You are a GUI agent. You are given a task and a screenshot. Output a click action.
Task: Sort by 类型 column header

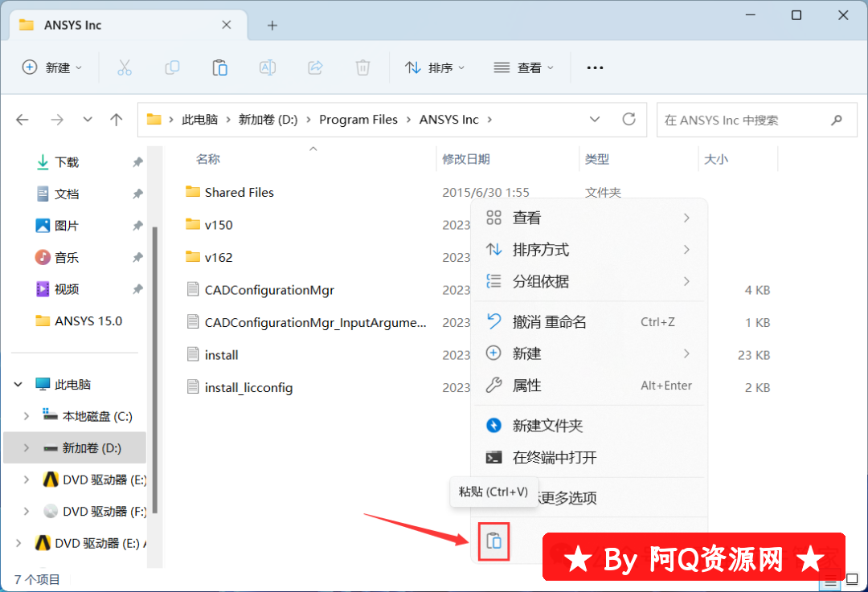tap(596, 159)
